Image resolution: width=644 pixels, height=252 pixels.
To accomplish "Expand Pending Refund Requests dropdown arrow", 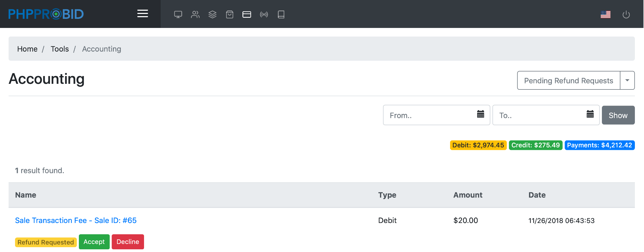I will 627,80.
